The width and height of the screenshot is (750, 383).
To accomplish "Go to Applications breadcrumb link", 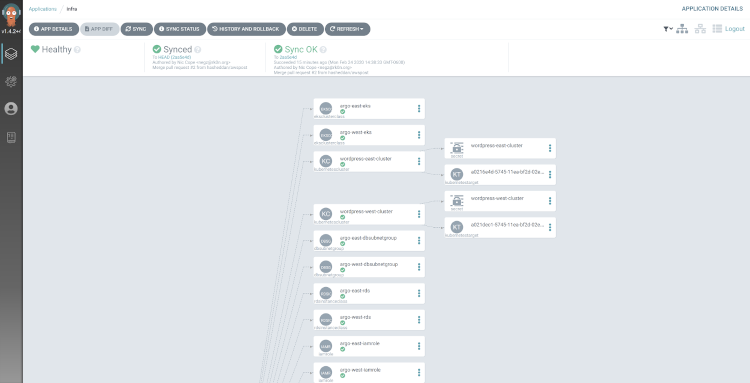I will (43, 9).
